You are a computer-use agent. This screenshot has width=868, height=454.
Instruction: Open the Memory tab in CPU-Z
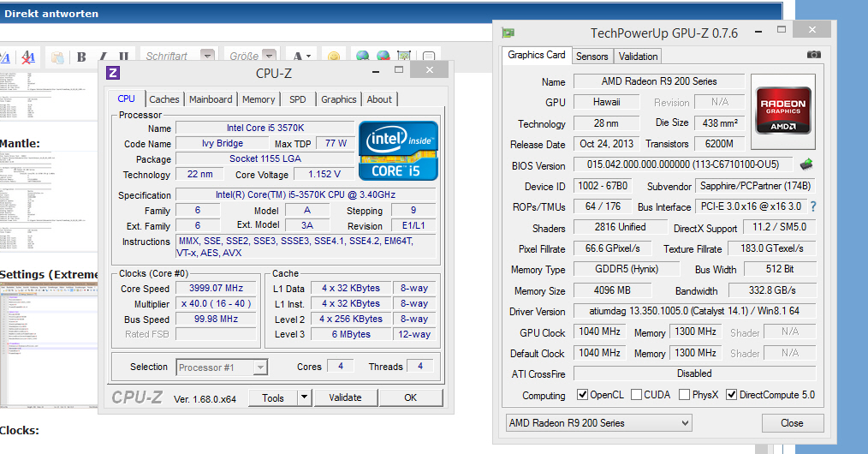pyautogui.click(x=259, y=99)
